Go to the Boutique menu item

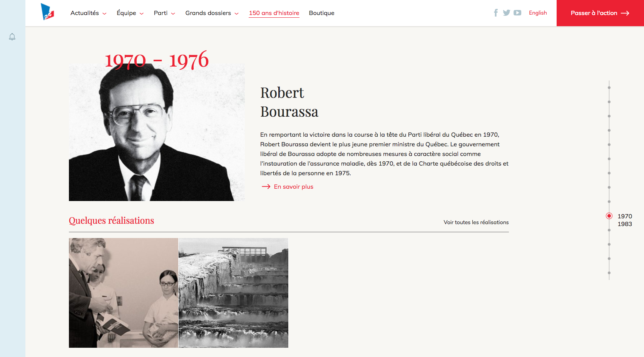tap(321, 13)
